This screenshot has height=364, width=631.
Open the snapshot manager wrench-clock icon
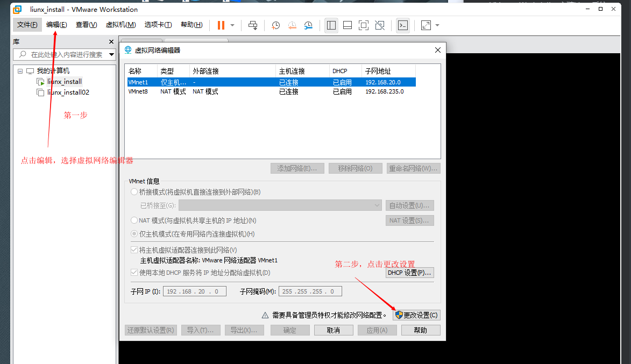tap(308, 25)
